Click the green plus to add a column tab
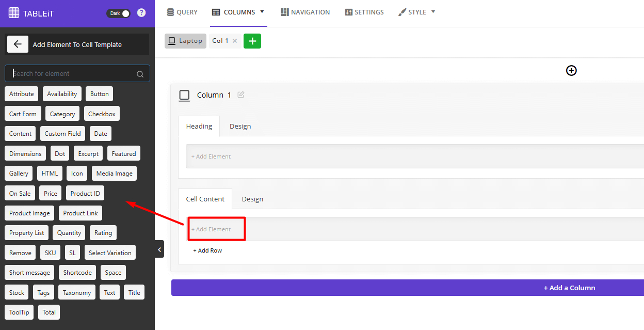 (x=252, y=41)
